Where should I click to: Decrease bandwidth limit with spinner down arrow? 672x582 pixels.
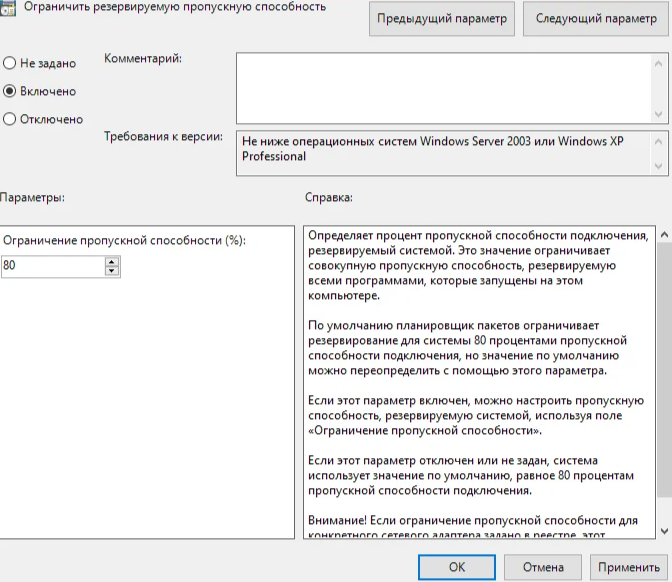coord(112,271)
